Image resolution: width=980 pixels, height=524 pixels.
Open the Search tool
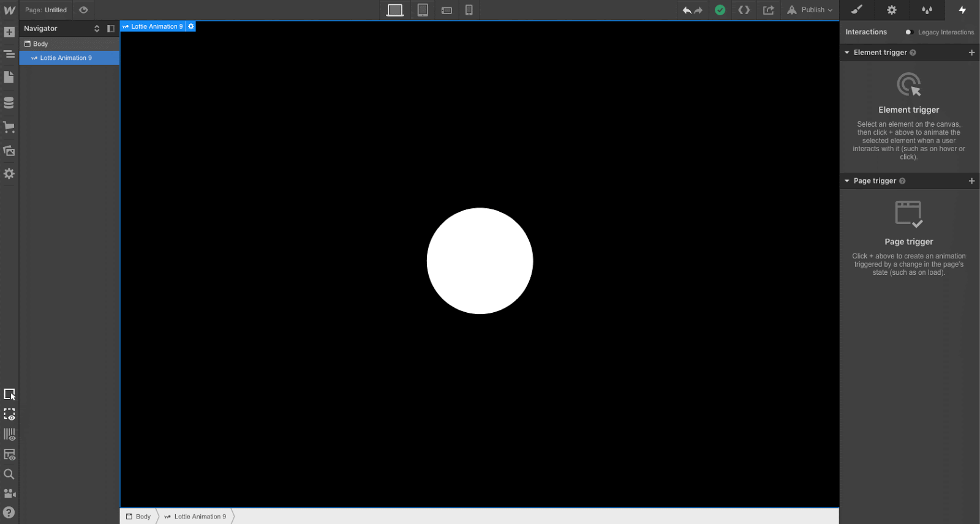pos(9,474)
